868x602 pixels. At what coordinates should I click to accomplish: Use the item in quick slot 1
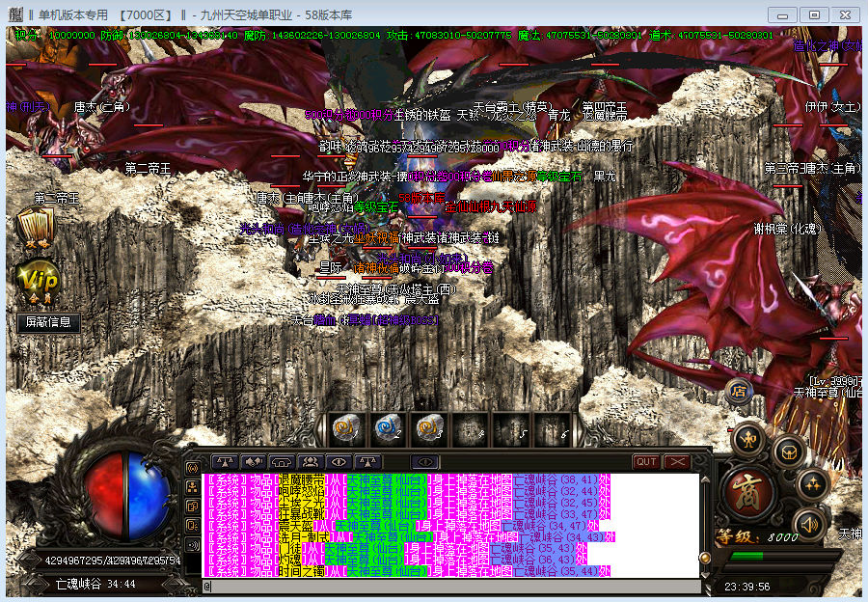point(347,427)
